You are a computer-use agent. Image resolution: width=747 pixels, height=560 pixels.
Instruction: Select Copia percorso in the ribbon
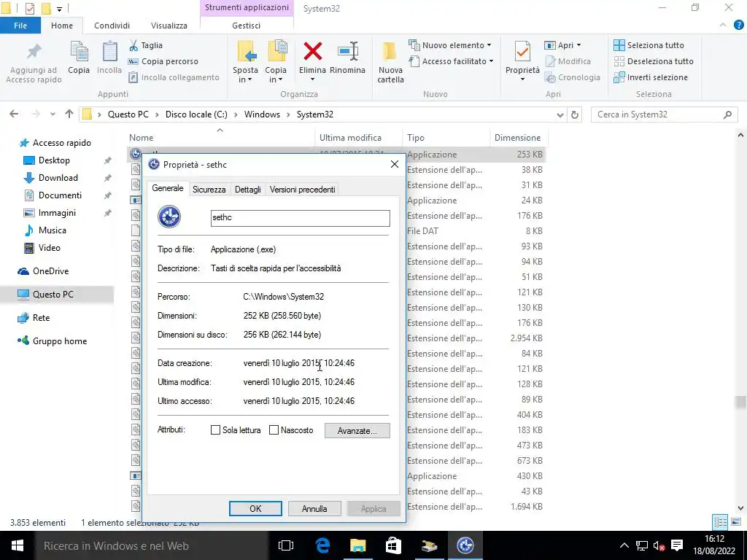pyautogui.click(x=163, y=61)
